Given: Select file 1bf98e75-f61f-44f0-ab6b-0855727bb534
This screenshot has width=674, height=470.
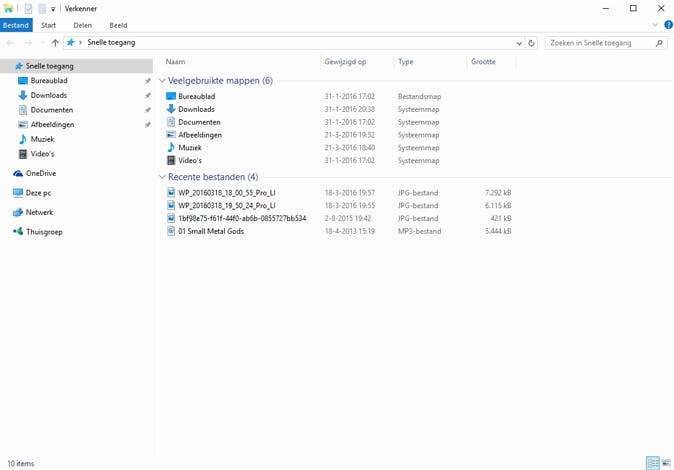Looking at the screenshot, I should point(242,218).
